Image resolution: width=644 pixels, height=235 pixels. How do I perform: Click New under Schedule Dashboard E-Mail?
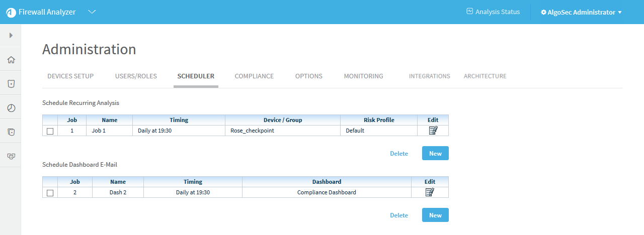click(435, 215)
